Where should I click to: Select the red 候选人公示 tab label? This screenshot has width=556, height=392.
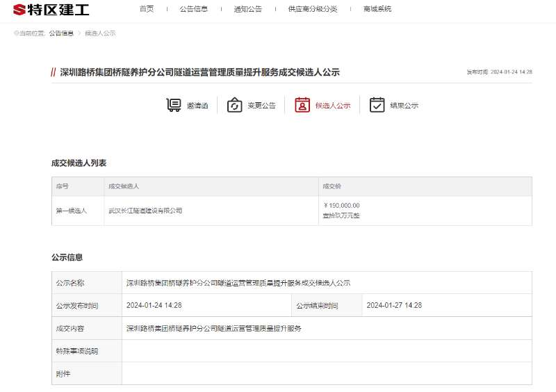(333, 106)
